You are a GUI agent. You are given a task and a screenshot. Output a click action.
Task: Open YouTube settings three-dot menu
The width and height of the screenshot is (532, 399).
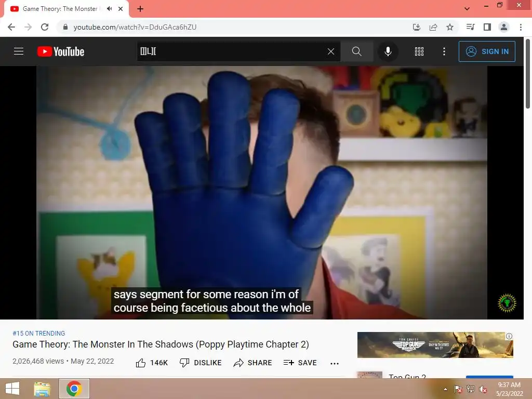point(444,51)
